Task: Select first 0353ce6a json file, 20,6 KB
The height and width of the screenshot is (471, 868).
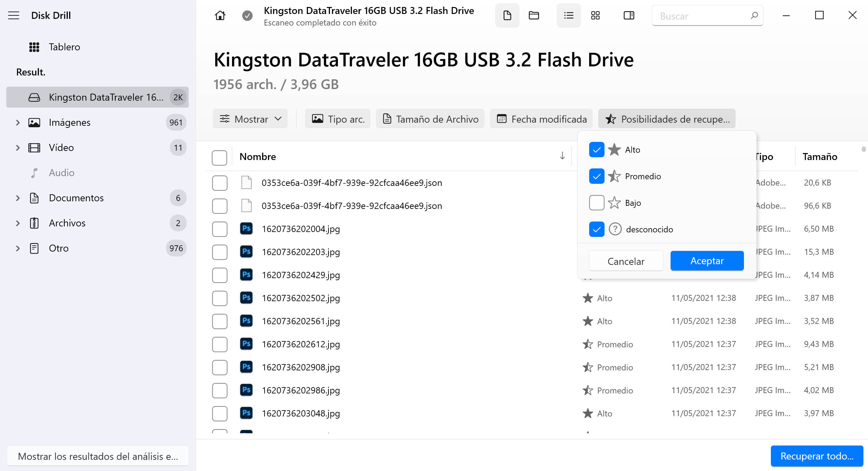Action: coord(219,183)
